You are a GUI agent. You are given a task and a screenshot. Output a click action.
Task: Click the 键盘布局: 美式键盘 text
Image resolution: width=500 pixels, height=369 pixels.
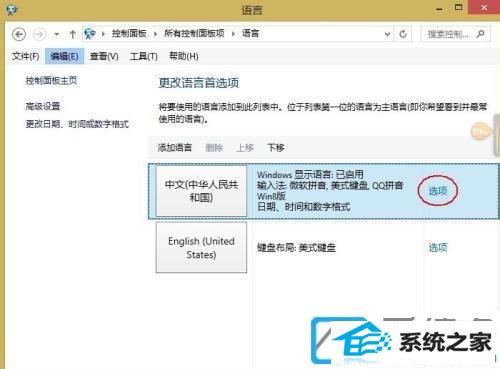point(296,248)
